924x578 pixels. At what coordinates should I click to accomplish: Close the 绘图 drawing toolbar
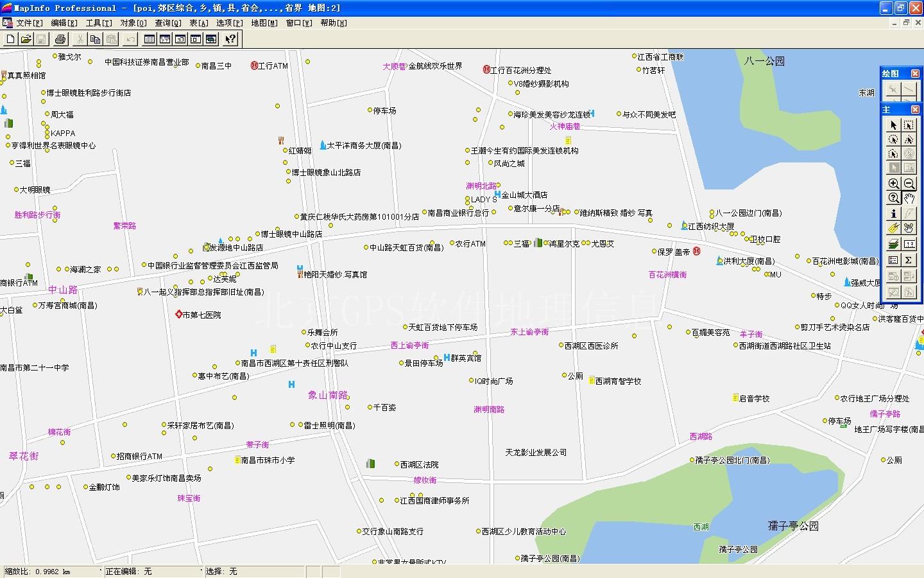[915, 74]
